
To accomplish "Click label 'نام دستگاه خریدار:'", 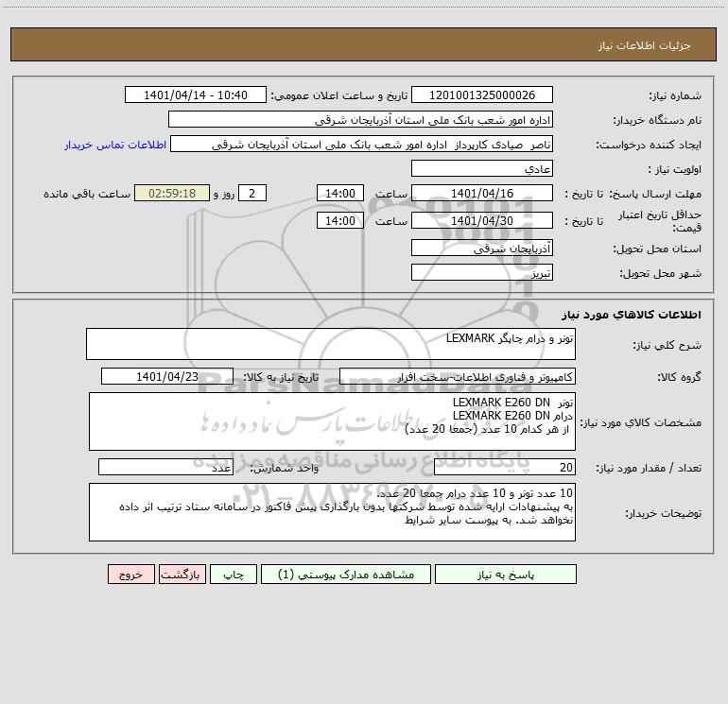I will (x=657, y=121).
